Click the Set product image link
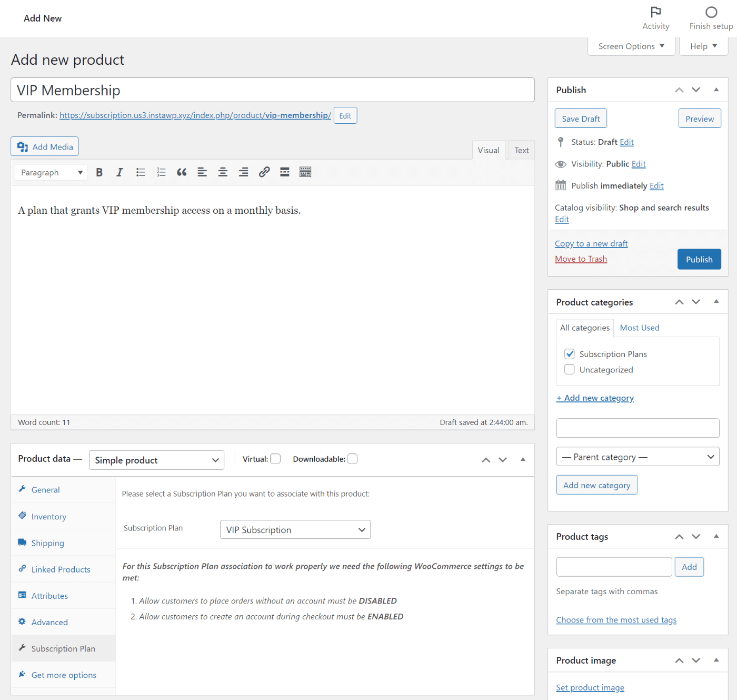737x700 pixels. click(590, 687)
